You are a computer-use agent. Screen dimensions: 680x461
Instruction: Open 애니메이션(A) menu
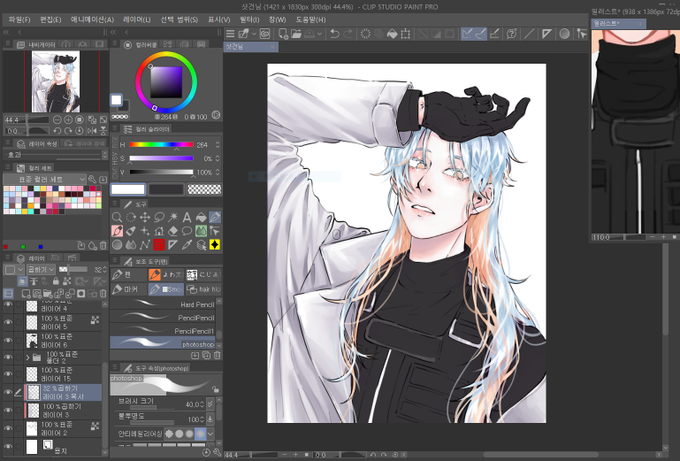tap(92, 20)
